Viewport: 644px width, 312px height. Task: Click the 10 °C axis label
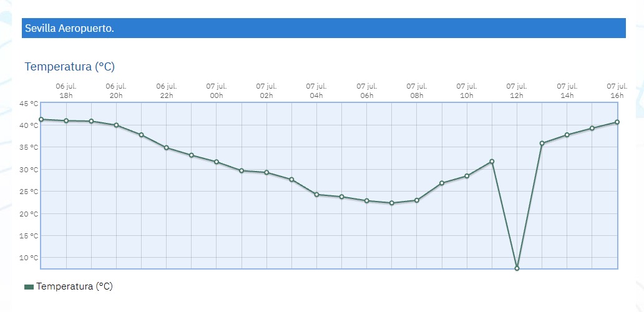tap(29, 258)
